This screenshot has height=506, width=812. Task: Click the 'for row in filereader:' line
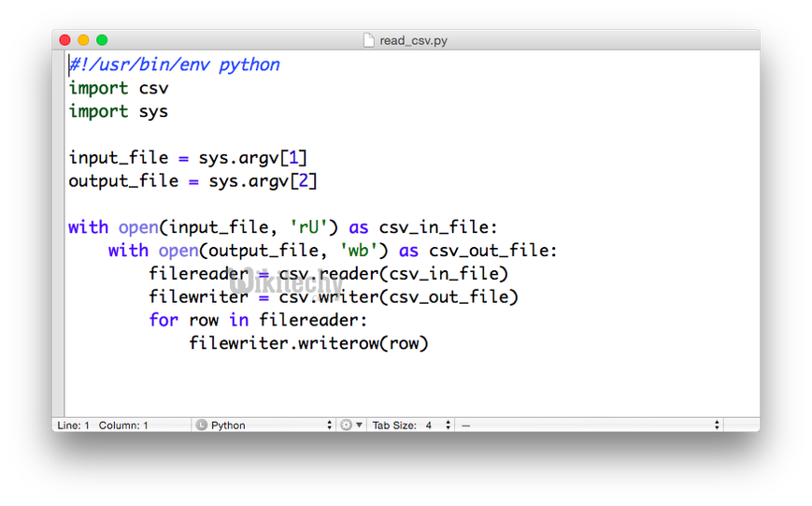[x=258, y=320]
